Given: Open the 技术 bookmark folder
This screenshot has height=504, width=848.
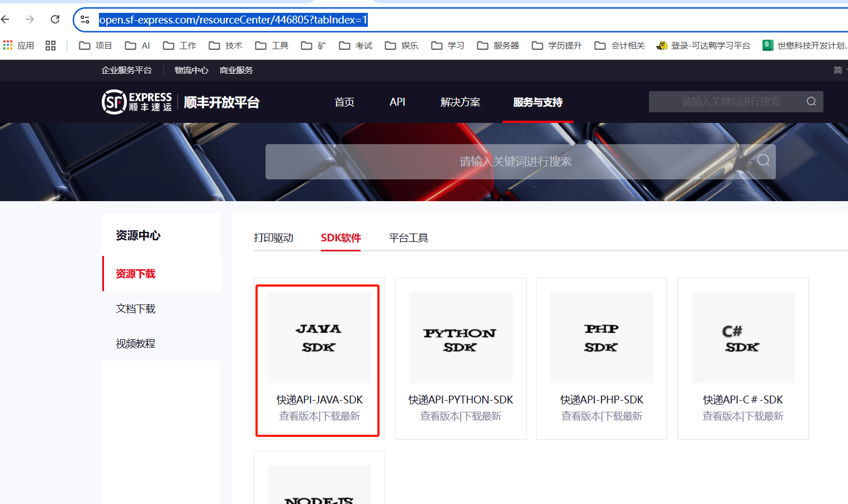Looking at the screenshot, I should coord(225,45).
